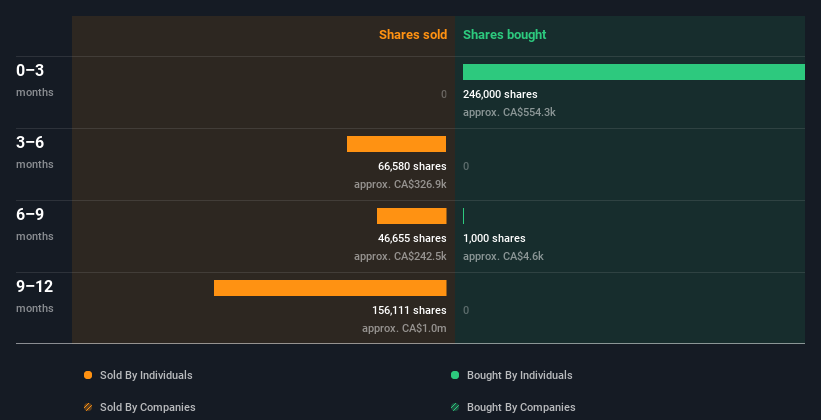Click the approx. CA$4.6k amount
The image size is (821, 420).
pyautogui.click(x=503, y=256)
